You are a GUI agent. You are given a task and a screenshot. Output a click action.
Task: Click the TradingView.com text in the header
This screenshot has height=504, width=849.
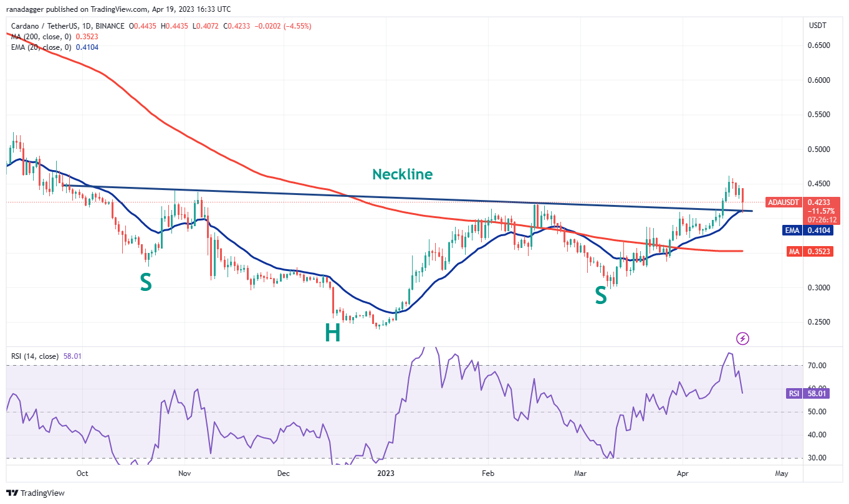tap(118, 9)
